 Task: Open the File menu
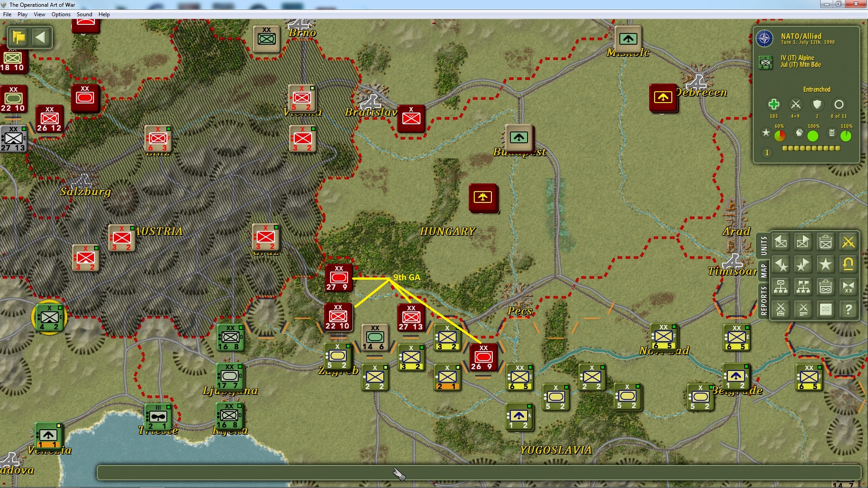click(x=7, y=14)
